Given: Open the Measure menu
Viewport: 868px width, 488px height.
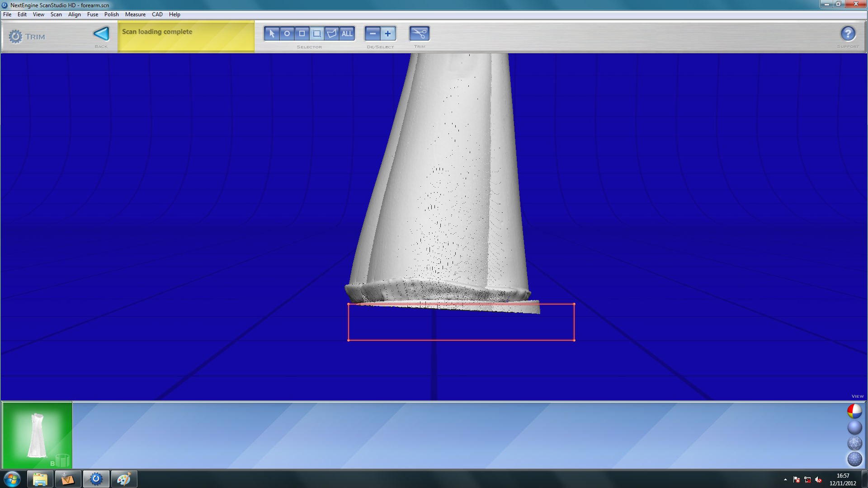Looking at the screenshot, I should [x=136, y=14].
